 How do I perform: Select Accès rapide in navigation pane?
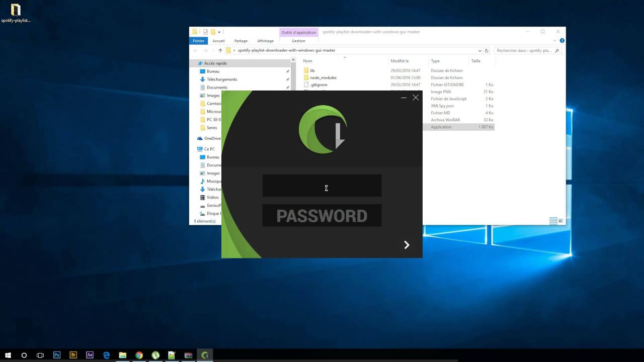click(215, 63)
